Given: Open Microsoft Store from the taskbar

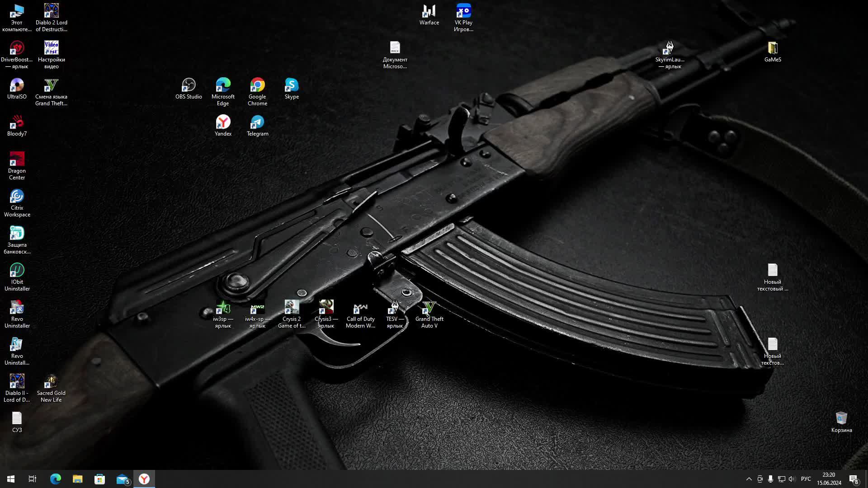Looking at the screenshot, I should (99, 479).
